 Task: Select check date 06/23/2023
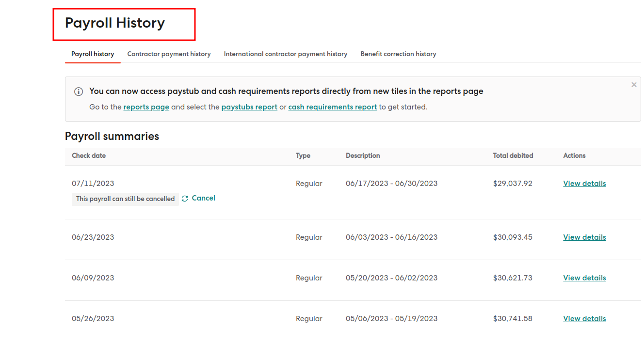[93, 237]
